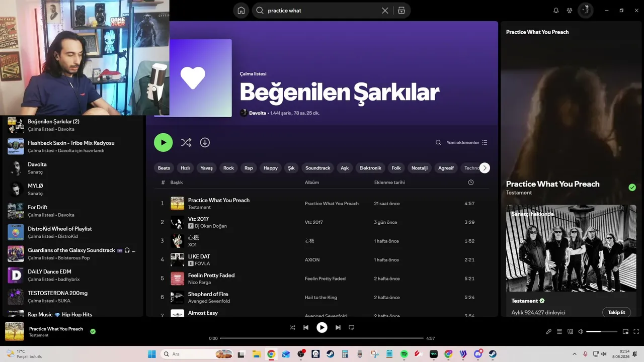The width and height of the screenshot is (644, 362).
Task: Select the Rock filter chip
Action: point(228,168)
